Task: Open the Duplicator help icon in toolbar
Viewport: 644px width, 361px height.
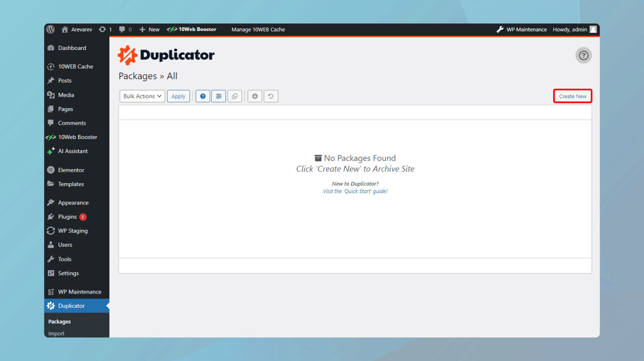Action: [x=203, y=96]
